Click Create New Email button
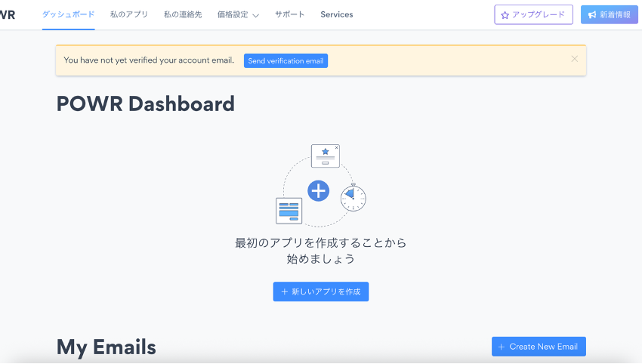 pos(539,347)
